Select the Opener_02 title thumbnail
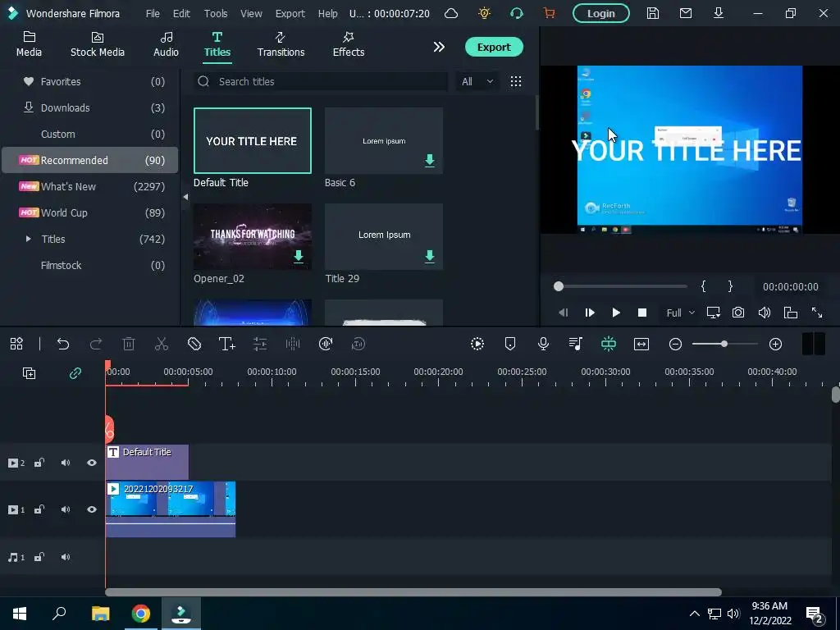The image size is (840, 630). 253,236
